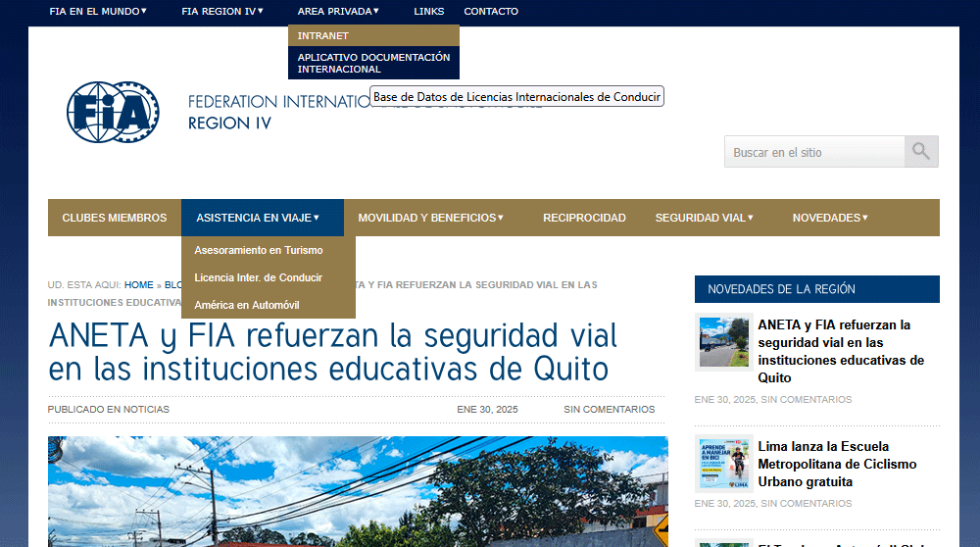Go to CONTACTO page
The image size is (980, 547).
coord(491,11)
